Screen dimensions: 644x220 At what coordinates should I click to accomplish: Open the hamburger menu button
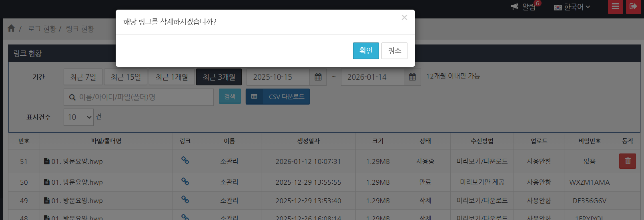click(615, 6)
